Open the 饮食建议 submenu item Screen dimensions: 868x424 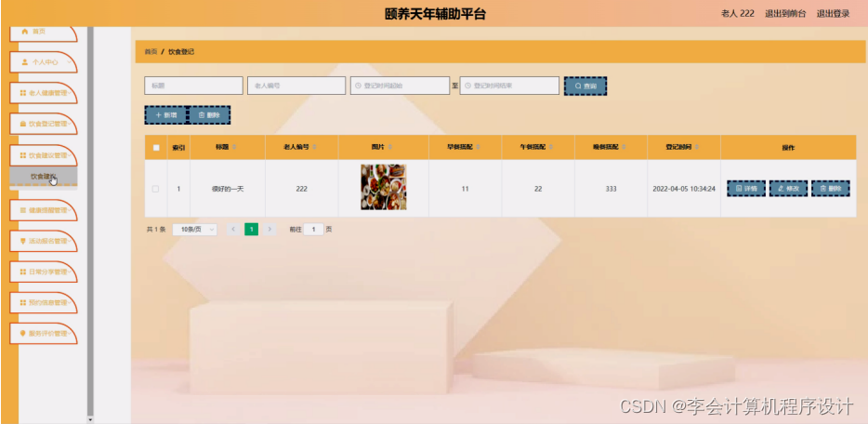(x=43, y=177)
